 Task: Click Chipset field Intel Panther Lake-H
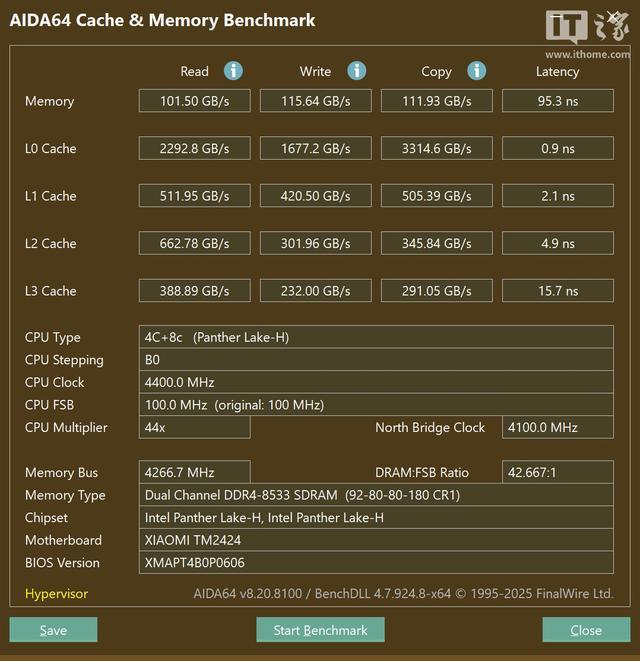pos(376,517)
